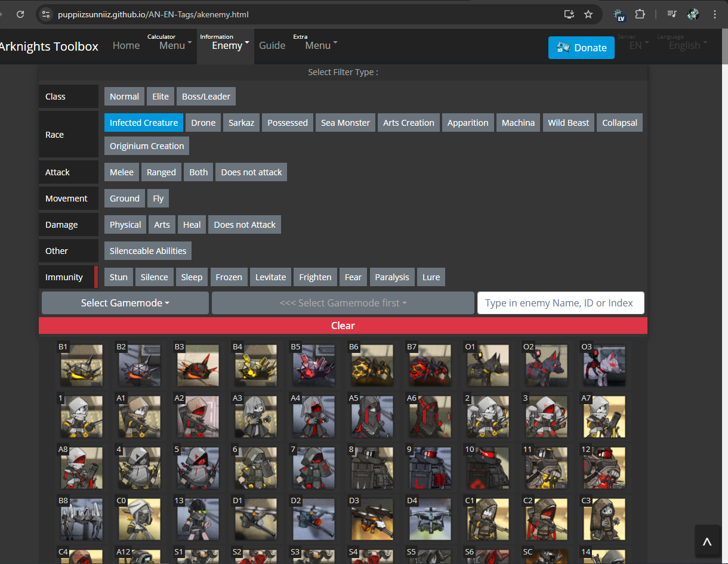Open browser media control icon
This screenshot has width=728, height=564.
672,14
